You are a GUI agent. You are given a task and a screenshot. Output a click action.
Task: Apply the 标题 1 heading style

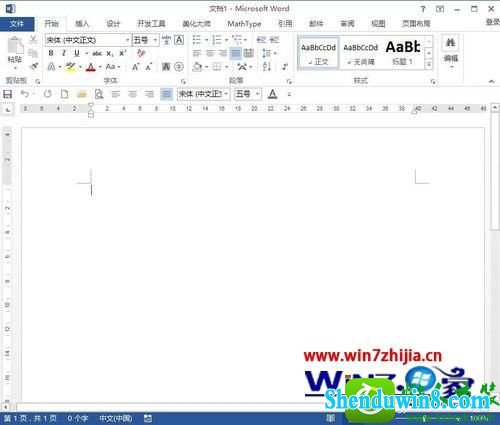pyautogui.click(x=403, y=53)
